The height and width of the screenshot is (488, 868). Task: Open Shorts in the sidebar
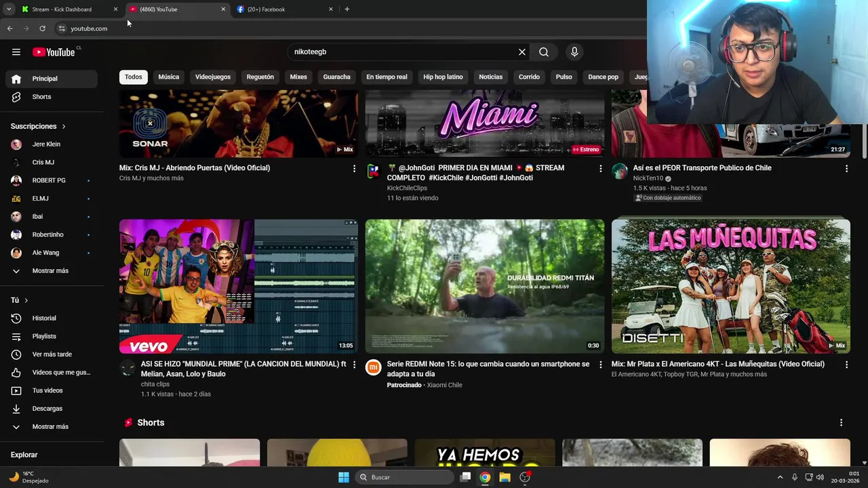pyautogui.click(x=52, y=97)
